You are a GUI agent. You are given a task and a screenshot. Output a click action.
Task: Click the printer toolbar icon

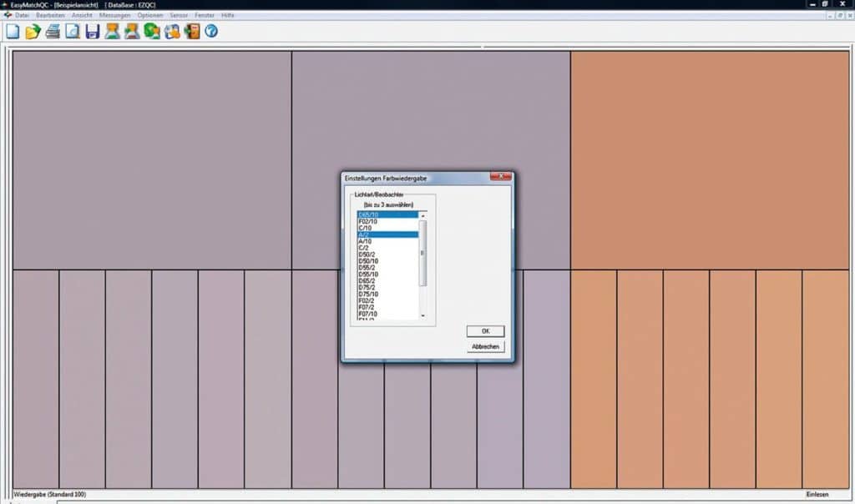click(x=53, y=32)
